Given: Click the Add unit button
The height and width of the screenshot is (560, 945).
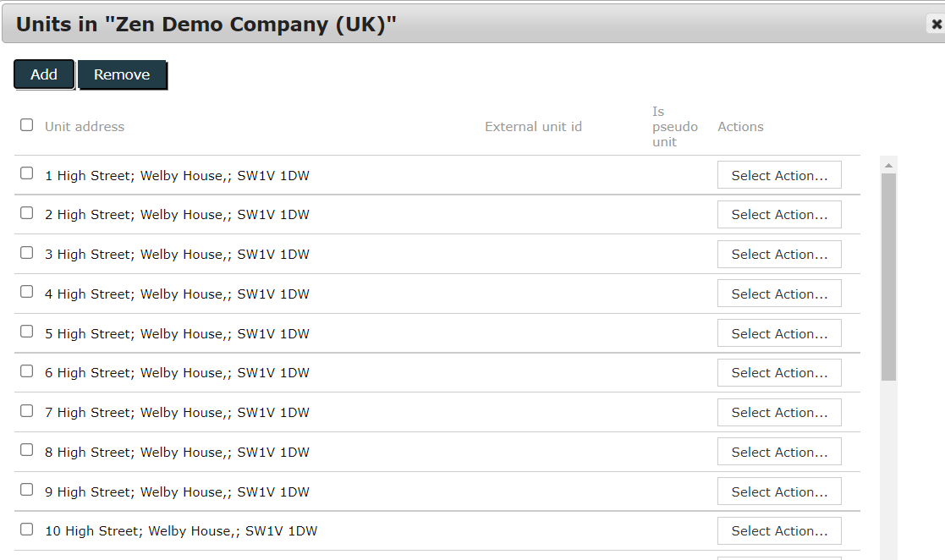Looking at the screenshot, I should point(44,74).
